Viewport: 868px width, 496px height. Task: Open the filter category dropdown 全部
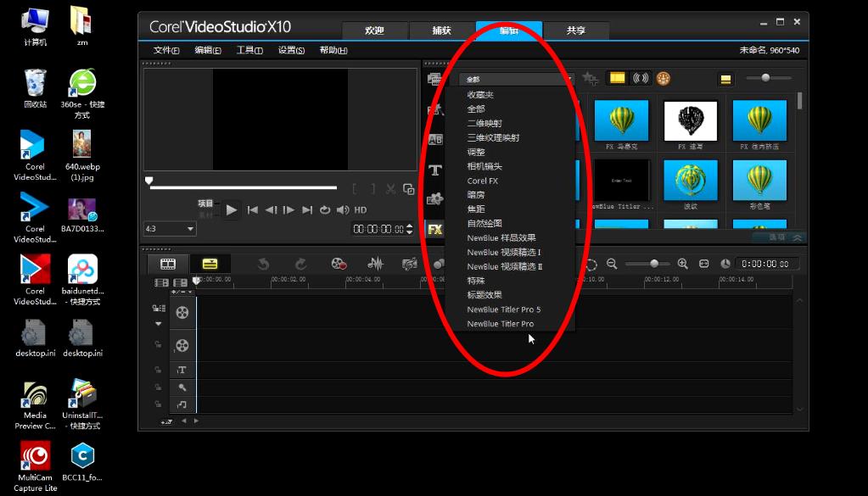pyautogui.click(x=516, y=79)
